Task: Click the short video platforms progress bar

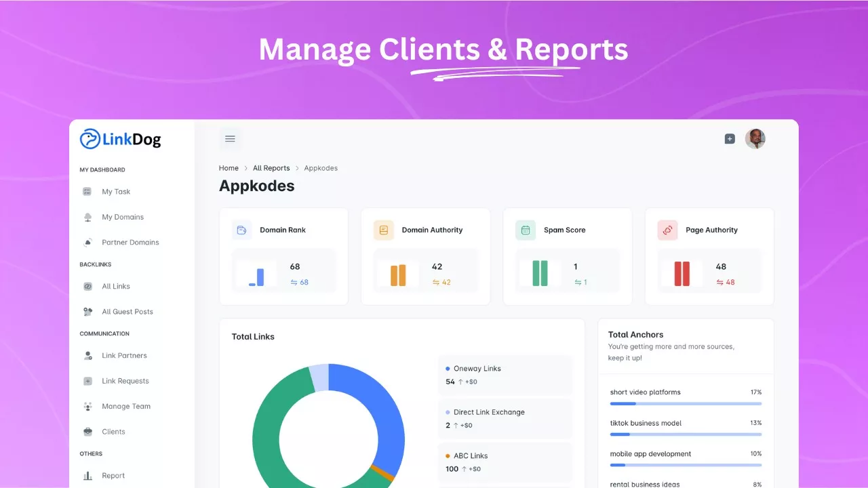Action: tap(686, 403)
